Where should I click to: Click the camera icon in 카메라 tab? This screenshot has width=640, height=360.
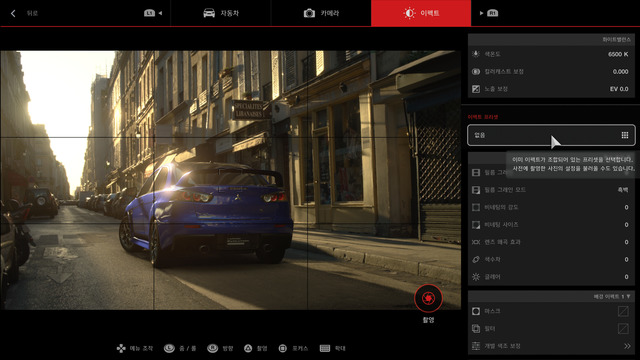309,13
